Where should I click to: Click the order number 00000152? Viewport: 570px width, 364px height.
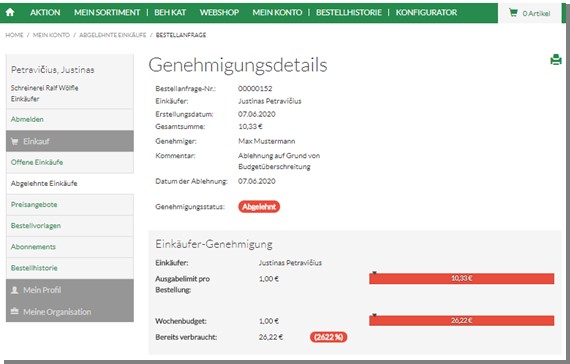coord(255,88)
